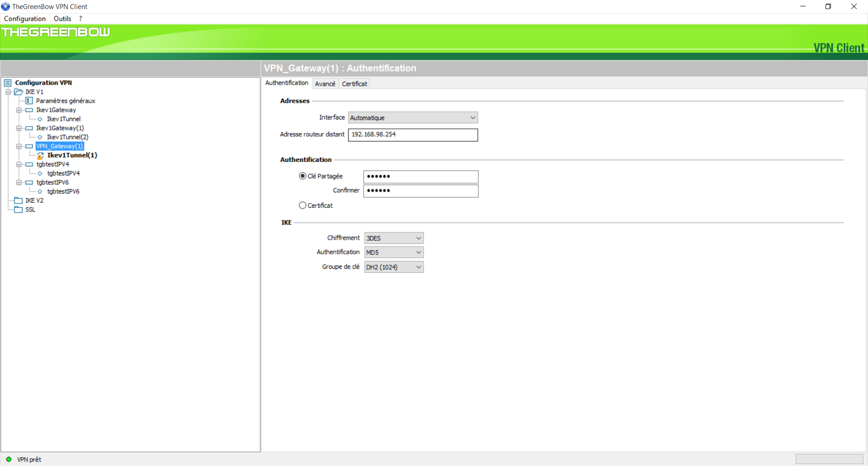Select the Certificat radio button

pyautogui.click(x=302, y=205)
